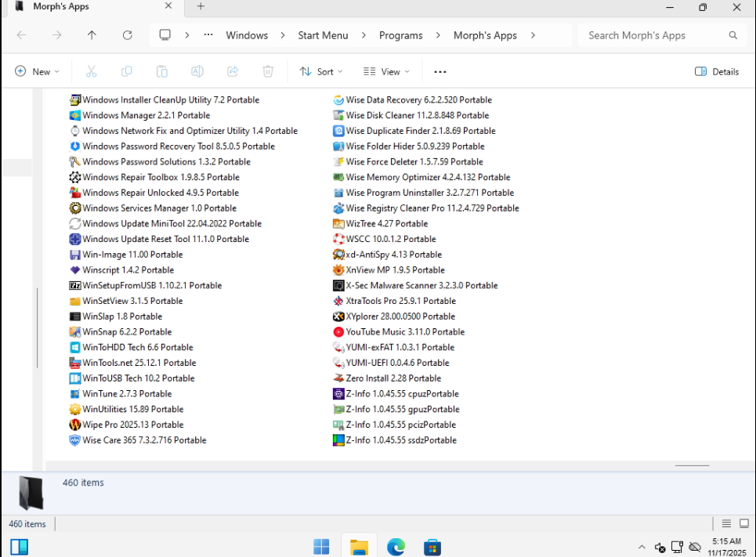Select the Morph's Apps tab

click(x=93, y=7)
